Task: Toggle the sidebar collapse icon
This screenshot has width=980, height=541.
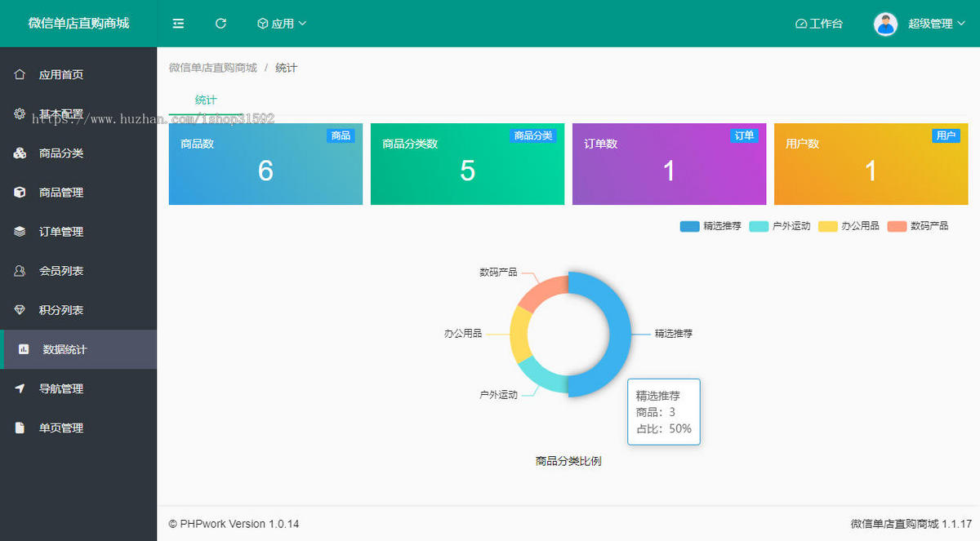Action: pos(178,23)
